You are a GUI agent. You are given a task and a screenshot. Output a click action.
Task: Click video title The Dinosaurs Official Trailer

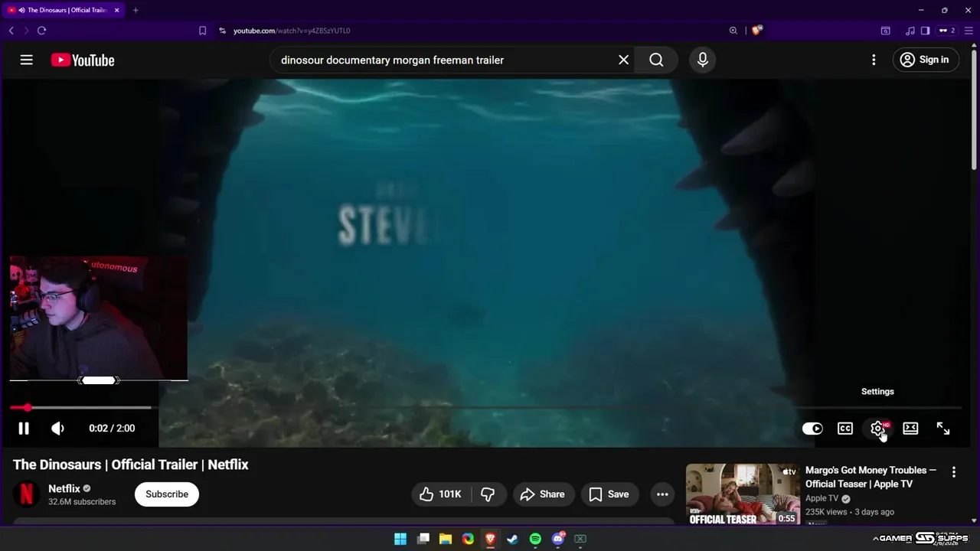(x=131, y=465)
